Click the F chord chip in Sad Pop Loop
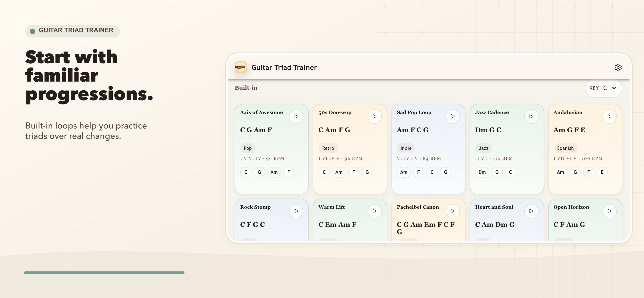The width and height of the screenshot is (644, 298). (418, 172)
